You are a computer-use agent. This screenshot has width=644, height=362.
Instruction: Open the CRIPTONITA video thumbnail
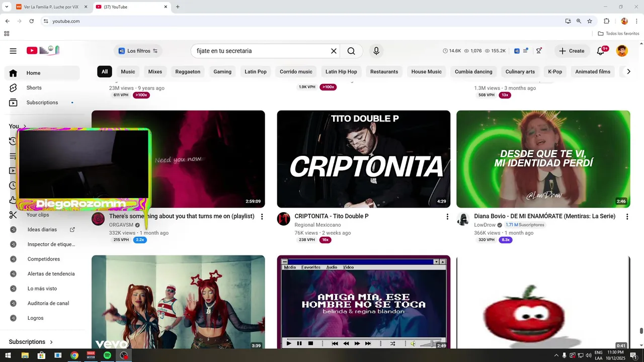coord(364,159)
